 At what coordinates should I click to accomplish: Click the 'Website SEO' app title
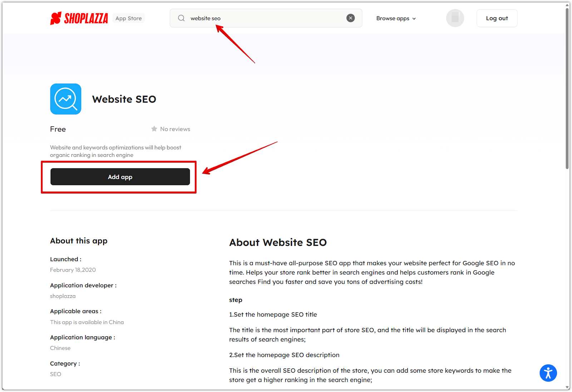click(124, 99)
